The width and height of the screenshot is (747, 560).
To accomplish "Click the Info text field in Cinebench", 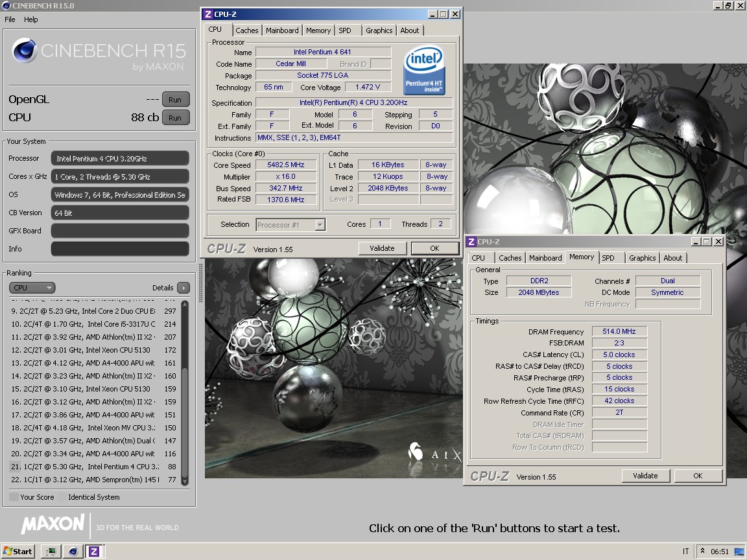I will [x=120, y=249].
